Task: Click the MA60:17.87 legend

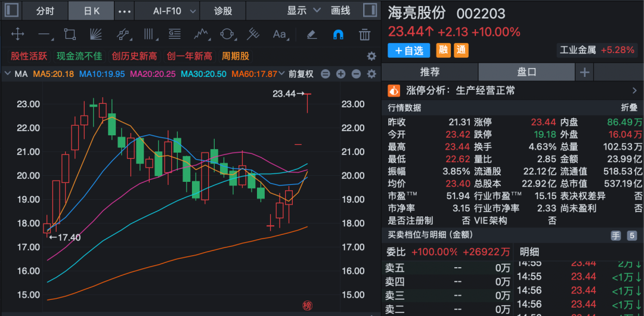Action: tap(254, 74)
